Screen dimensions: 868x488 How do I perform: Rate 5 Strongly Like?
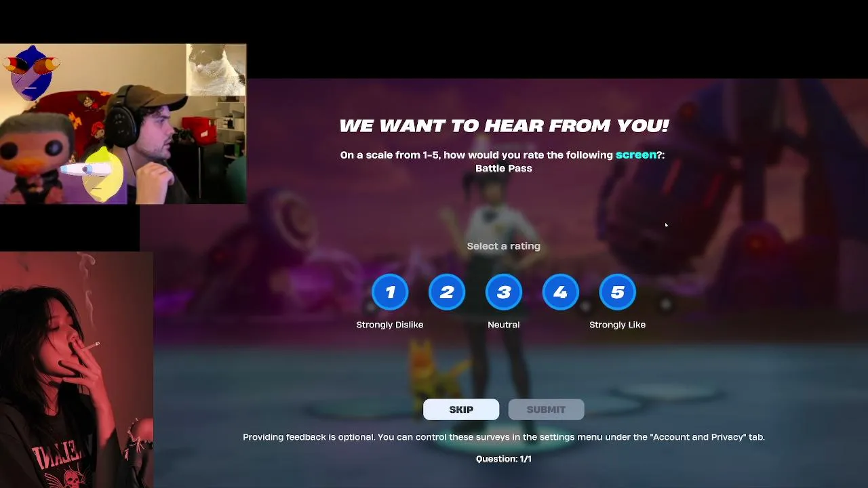[618, 292]
